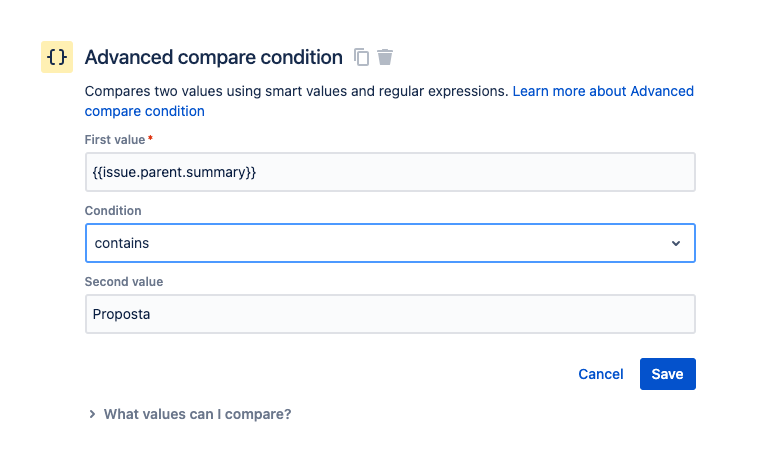Click the Condition dropdown chevron arrow

(676, 243)
